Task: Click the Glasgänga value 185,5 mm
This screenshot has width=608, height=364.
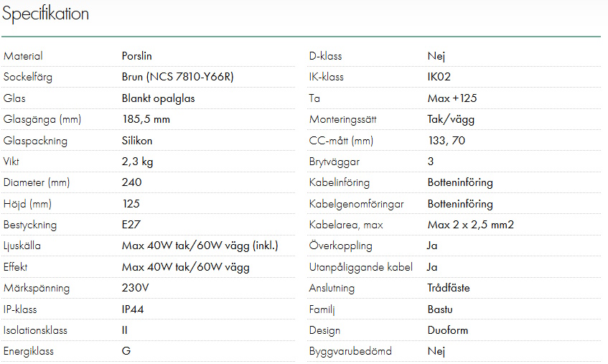Action: tap(146, 119)
